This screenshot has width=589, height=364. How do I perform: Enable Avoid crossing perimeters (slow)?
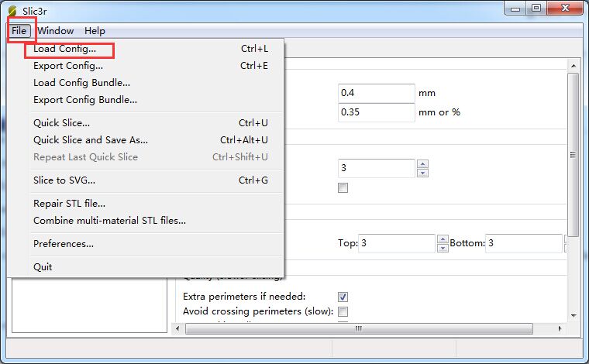click(343, 311)
